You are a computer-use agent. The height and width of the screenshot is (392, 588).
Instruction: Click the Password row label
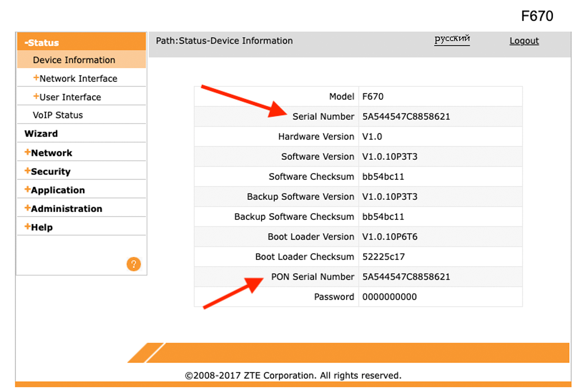pyautogui.click(x=334, y=297)
